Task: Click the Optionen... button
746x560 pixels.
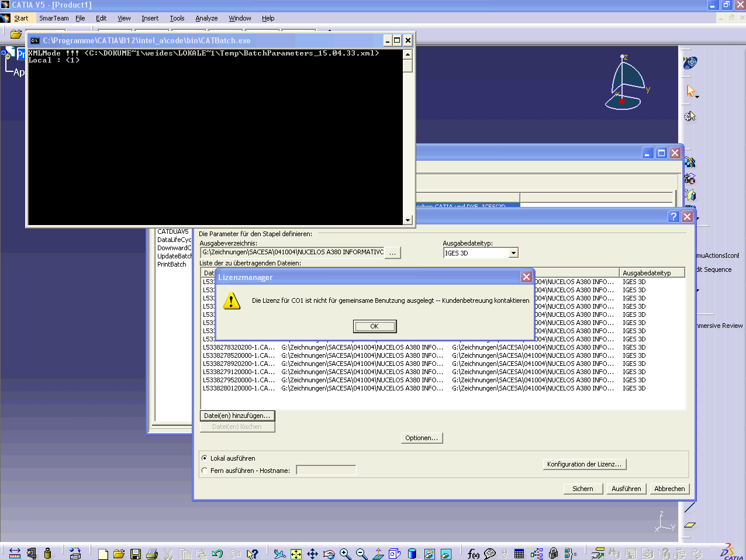Action: (x=422, y=438)
